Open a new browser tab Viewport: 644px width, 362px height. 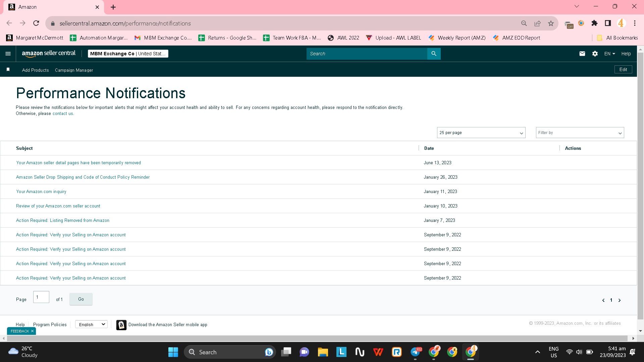pos(113,7)
